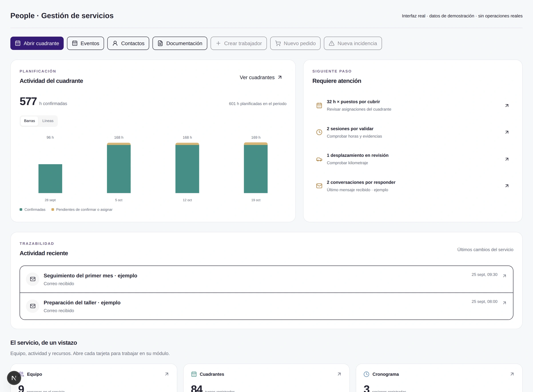Image resolution: width=533 pixels, height=392 pixels.
Task: Switch chart to Barras view
Action: [30, 121]
